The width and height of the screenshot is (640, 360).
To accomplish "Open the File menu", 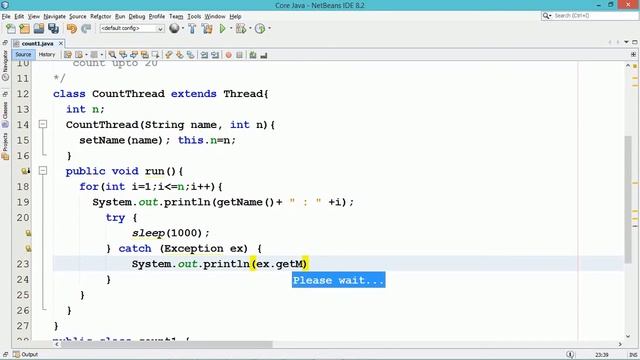I will [x=6, y=16].
